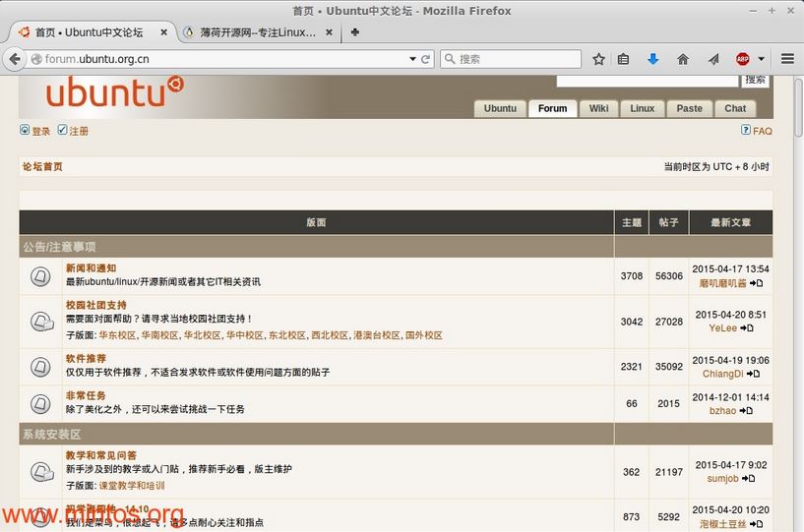The width and height of the screenshot is (804, 532).
Task: Open the URL history dropdown arrow
Action: click(x=413, y=59)
